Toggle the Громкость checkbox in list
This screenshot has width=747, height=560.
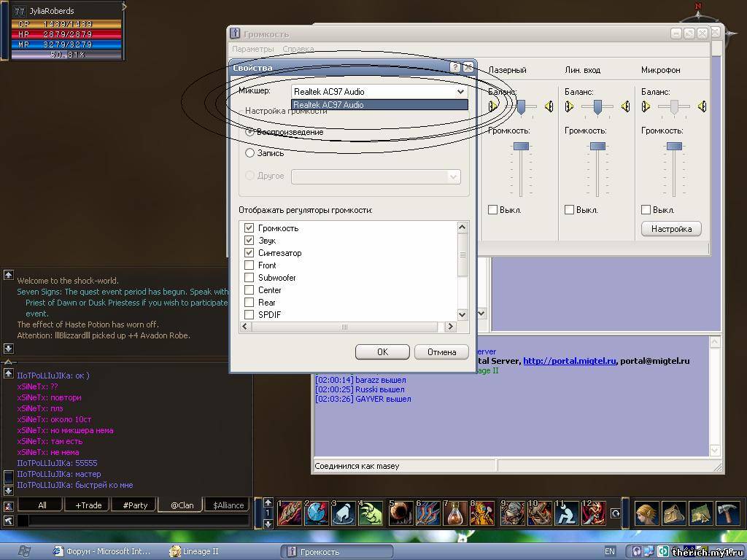[x=249, y=227]
